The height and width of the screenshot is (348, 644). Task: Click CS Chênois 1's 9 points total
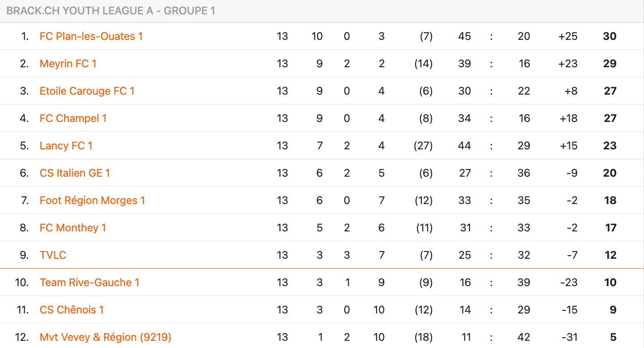613,310
